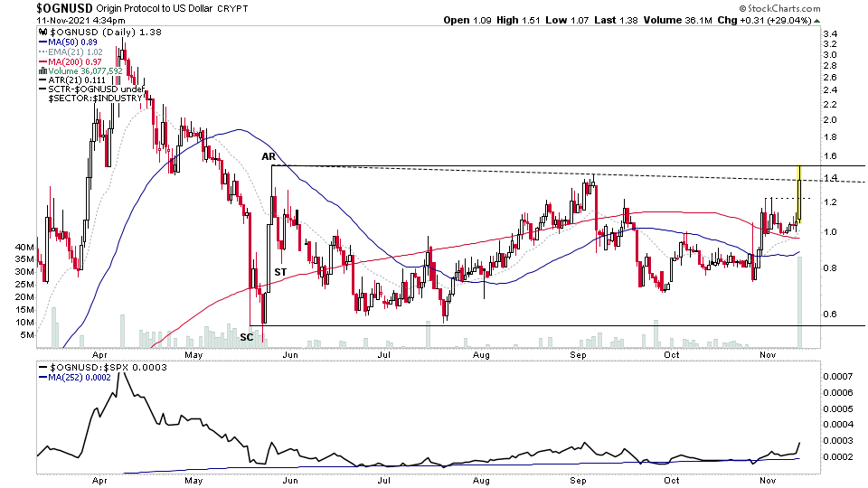This screenshot has height=488, width=868.
Task: Click the 'Volume 36,077,592' legend text
Action: 85,70
